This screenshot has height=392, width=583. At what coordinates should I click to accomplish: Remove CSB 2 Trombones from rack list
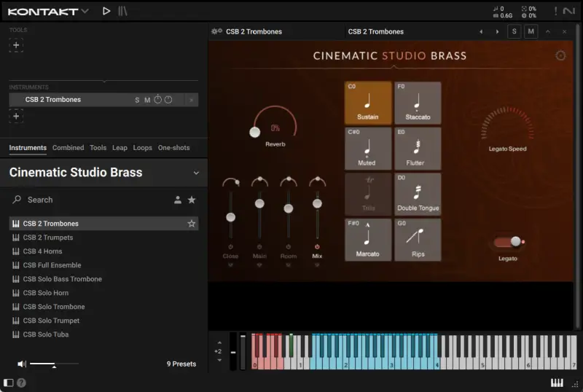click(191, 100)
